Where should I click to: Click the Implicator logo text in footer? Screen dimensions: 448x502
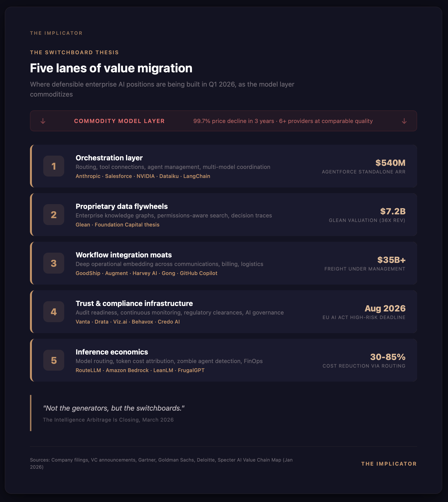389,464
